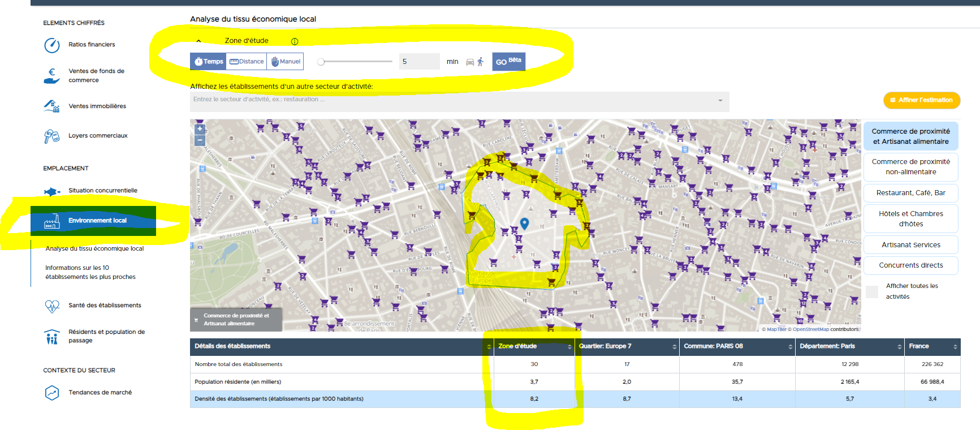Open Informations sur les 10 établissements link

point(90,273)
